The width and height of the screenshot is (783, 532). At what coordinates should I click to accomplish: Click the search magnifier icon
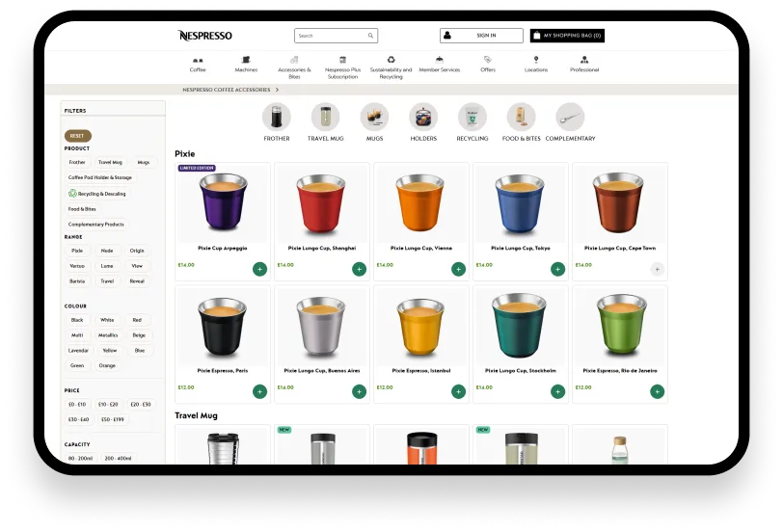click(370, 36)
